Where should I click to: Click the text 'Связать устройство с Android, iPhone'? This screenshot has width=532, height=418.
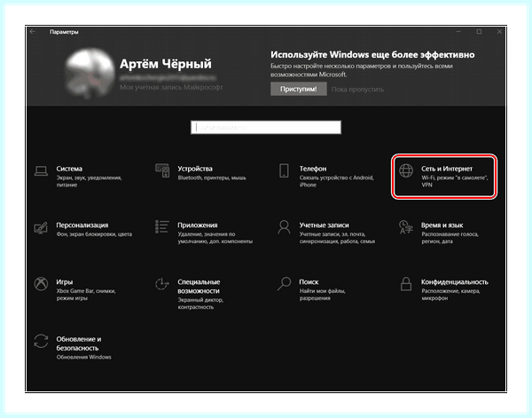(x=337, y=181)
